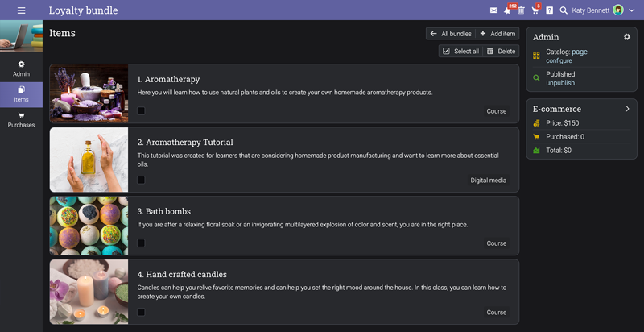Open the Aromatherapy Tutorial thumbnail image
The width and height of the screenshot is (644, 332).
coord(89,160)
